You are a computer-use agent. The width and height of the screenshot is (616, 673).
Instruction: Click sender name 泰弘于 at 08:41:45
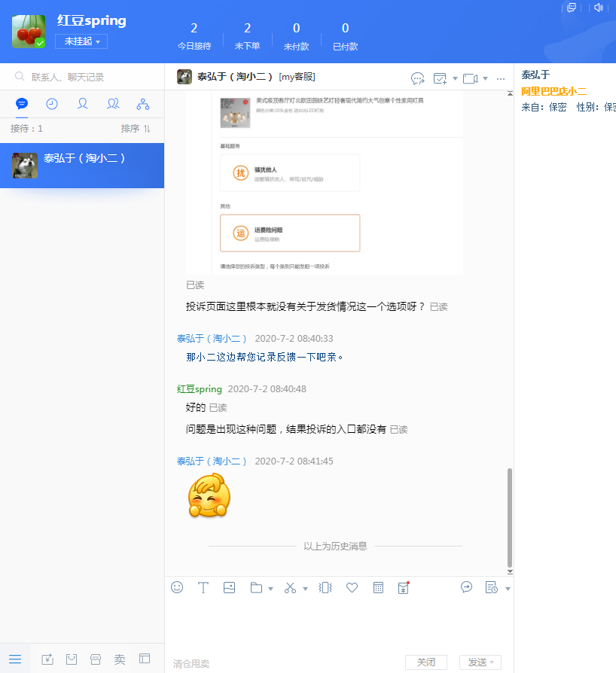(212, 461)
